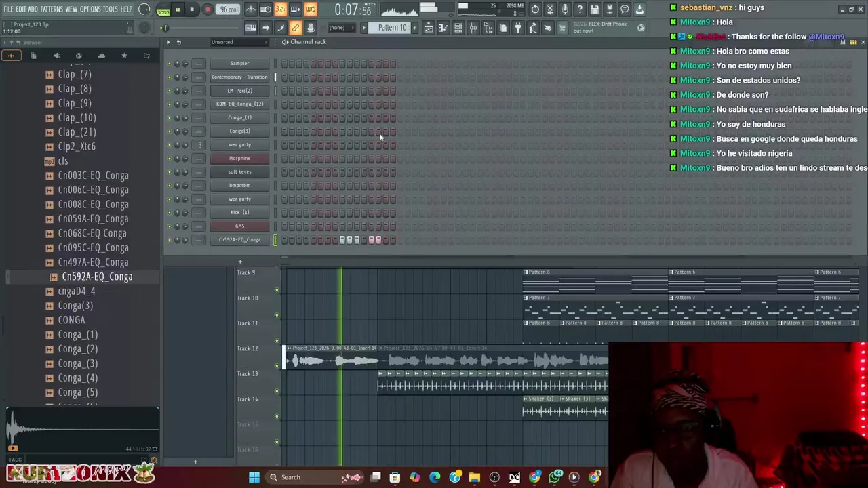The image size is (868, 488).
Task: Click the Sampler channel volume knob
Action: (x=185, y=64)
